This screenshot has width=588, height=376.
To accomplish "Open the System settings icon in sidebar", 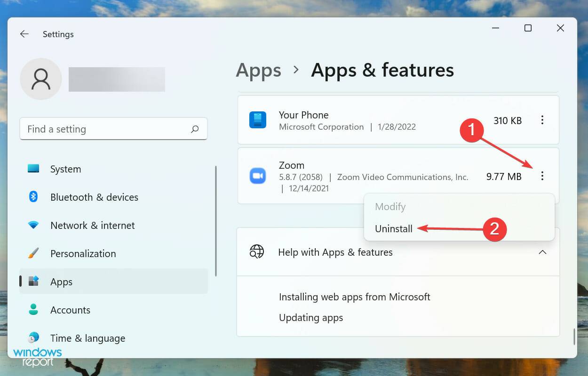I will pos(33,169).
